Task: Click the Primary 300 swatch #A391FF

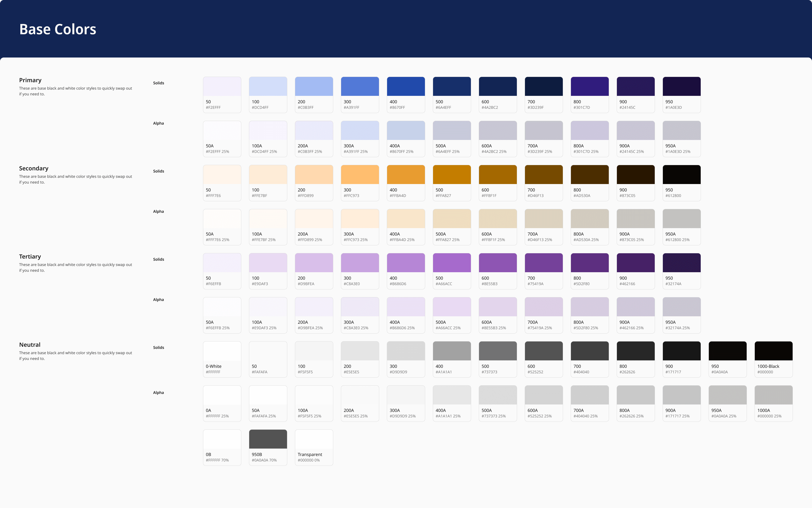Action: 360,95
